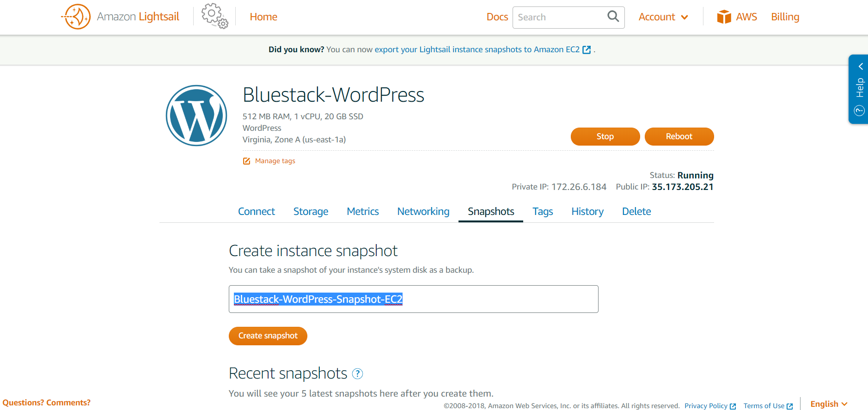Open the AWS console link
The width and height of the screenshot is (868, 410).
coord(746,17)
